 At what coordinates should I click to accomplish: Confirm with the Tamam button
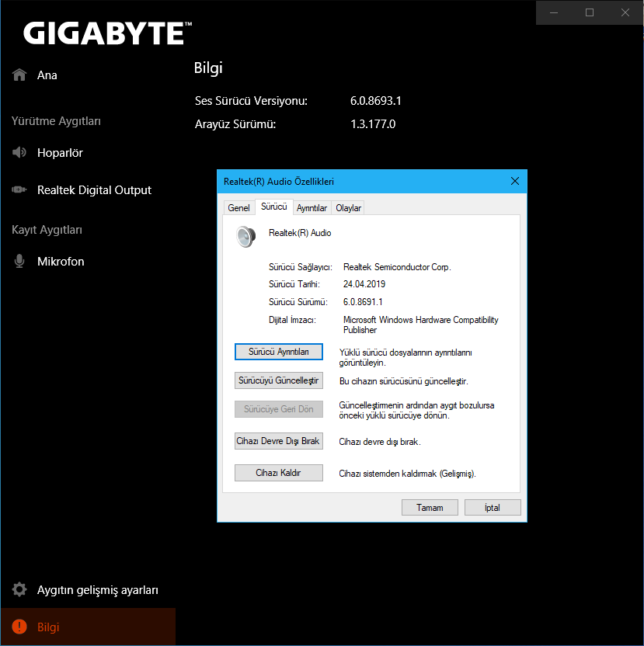click(430, 508)
